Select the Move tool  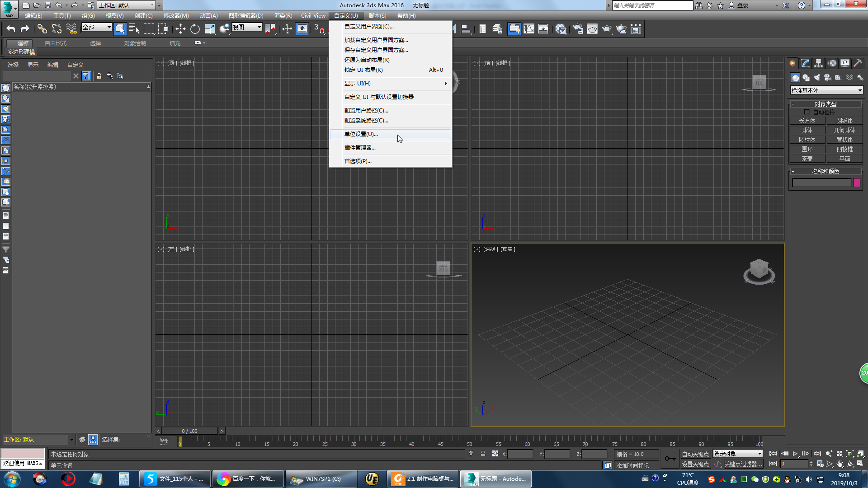180,29
